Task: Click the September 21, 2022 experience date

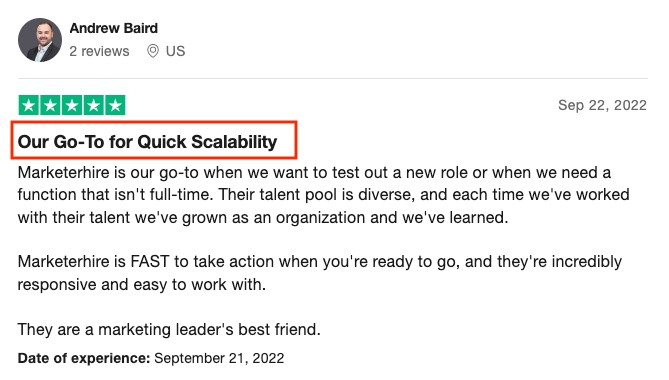Action: coord(219,358)
